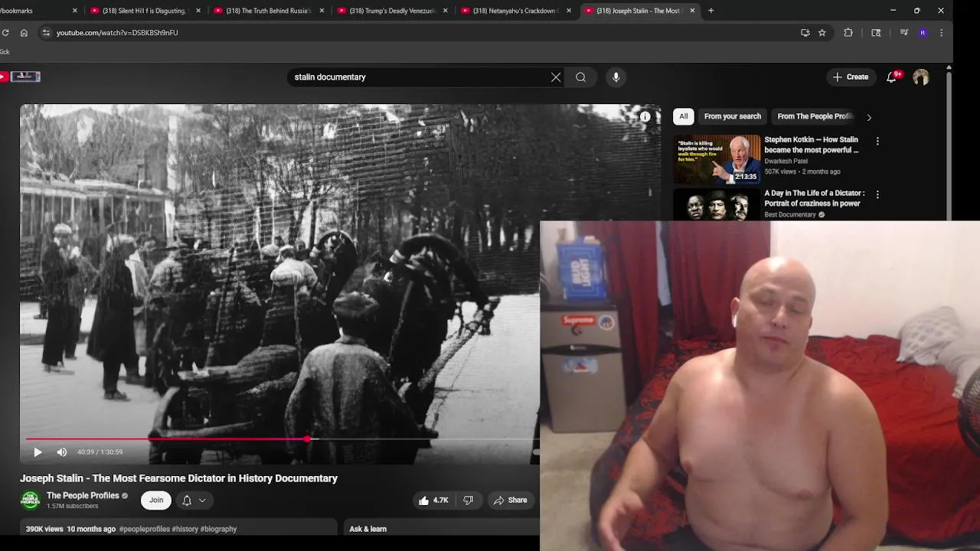Open Chrome profile 'R' avatar
The image size is (980, 551).
click(x=923, y=33)
